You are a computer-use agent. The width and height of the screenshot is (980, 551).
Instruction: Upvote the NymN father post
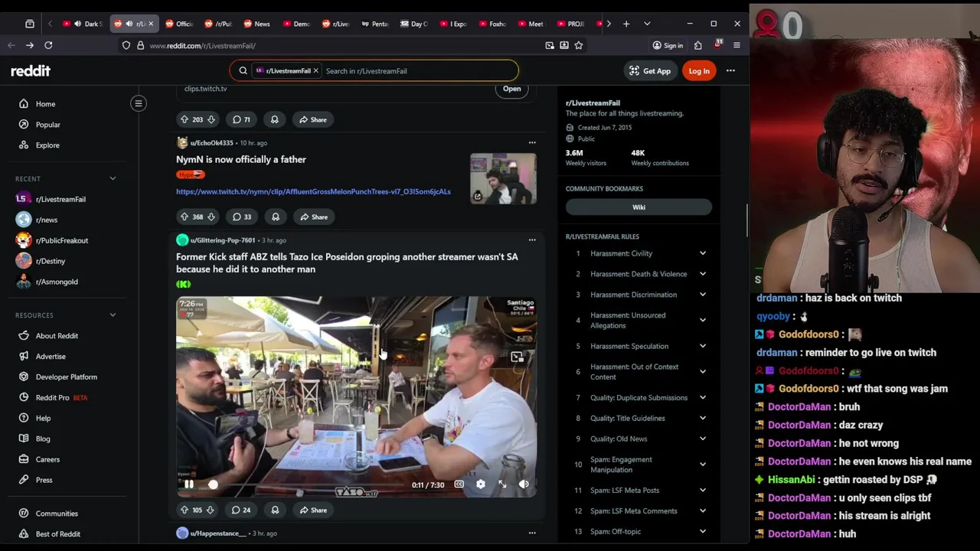[184, 217]
